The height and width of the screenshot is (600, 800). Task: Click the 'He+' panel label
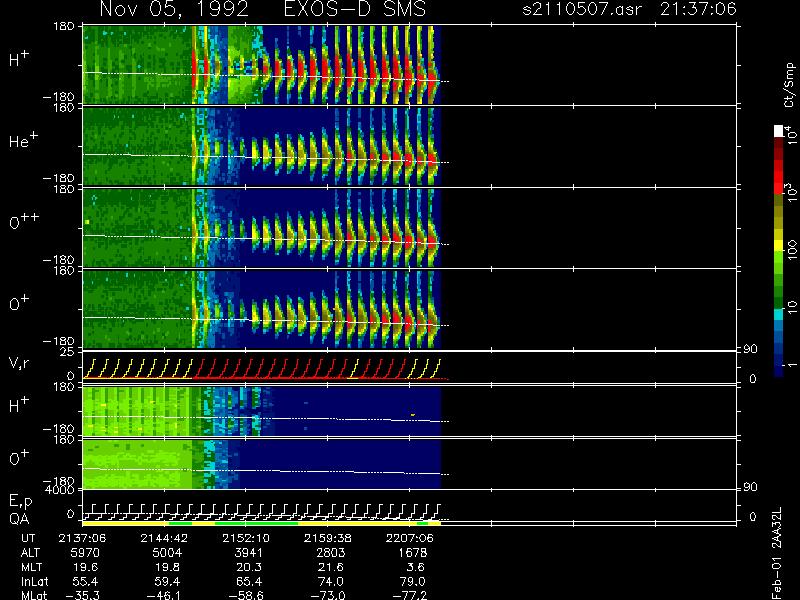point(23,140)
